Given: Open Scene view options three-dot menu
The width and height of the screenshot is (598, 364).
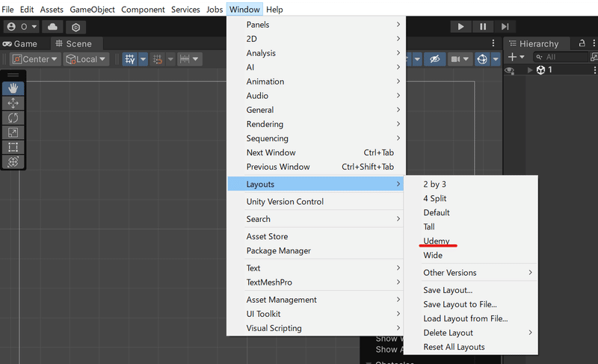Looking at the screenshot, I should (493, 43).
